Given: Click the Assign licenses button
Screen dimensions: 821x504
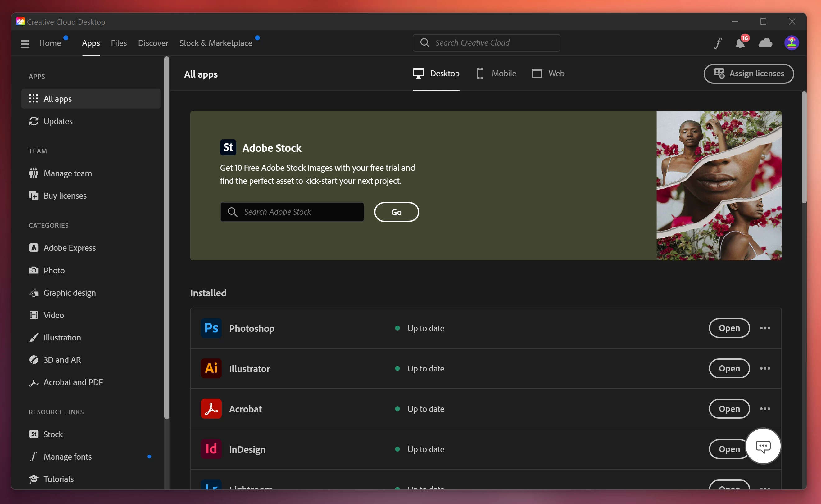Looking at the screenshot, I should tap(749, 73).
